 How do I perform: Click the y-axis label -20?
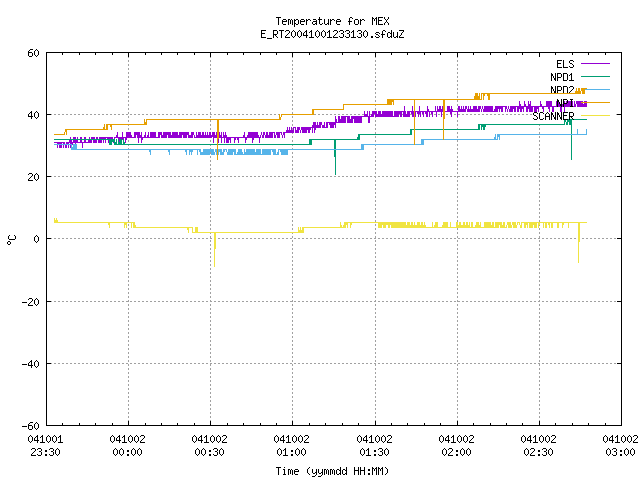pyautogui.click(x=30, y=302)
